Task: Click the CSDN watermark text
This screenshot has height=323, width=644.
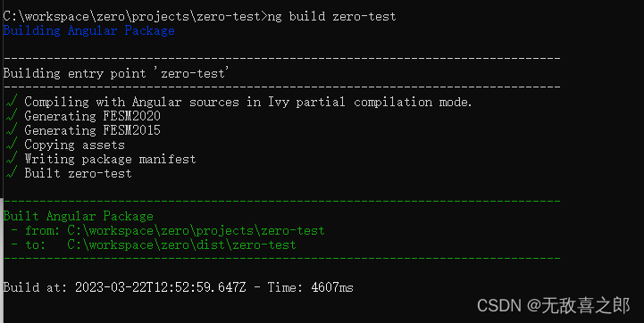Action: tap(553, 306)
